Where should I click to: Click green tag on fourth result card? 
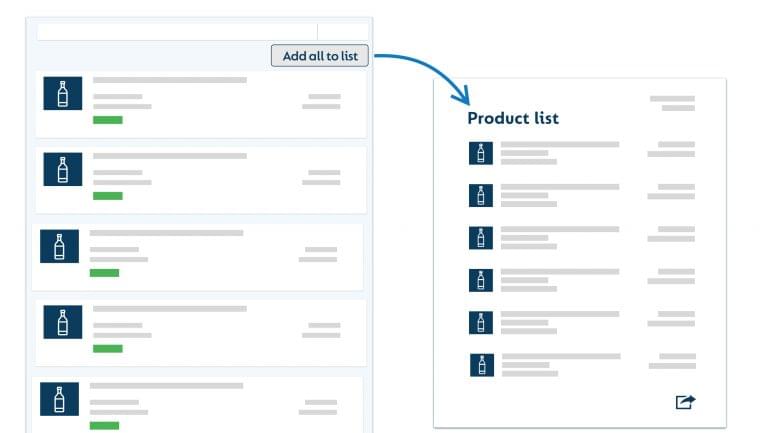108,349
